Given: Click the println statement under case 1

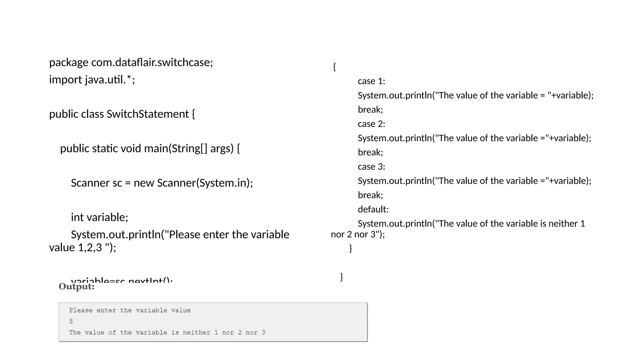Looking at the screenshot, I should [475, 95].
